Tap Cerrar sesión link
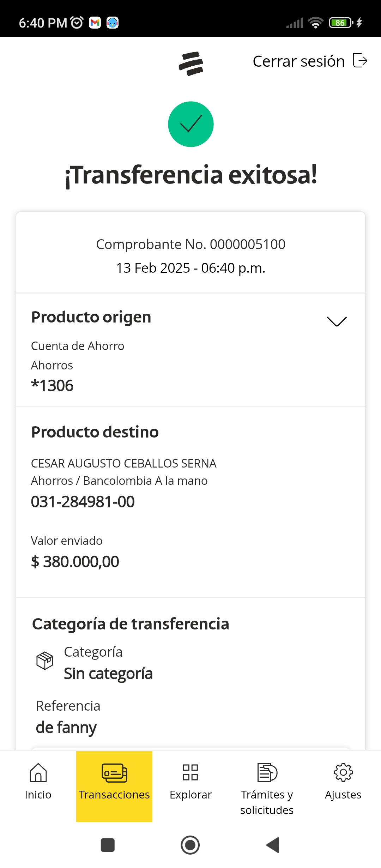This screenshot has width=381, height=868. point(298,61)
